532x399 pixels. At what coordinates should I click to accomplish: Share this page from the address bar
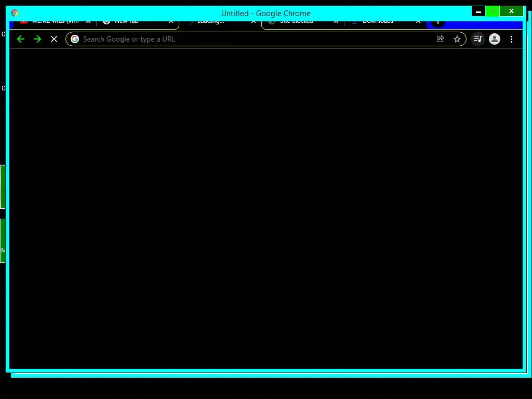441,39
